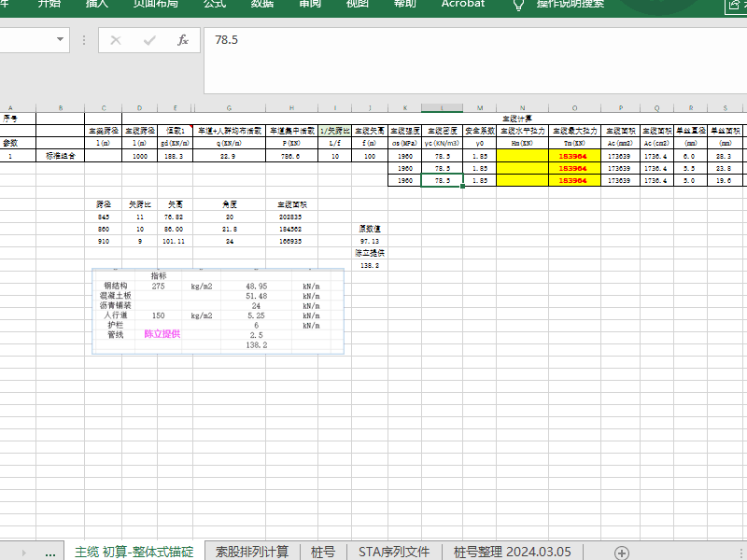Select the cell showing 910

tap(104, 241)
